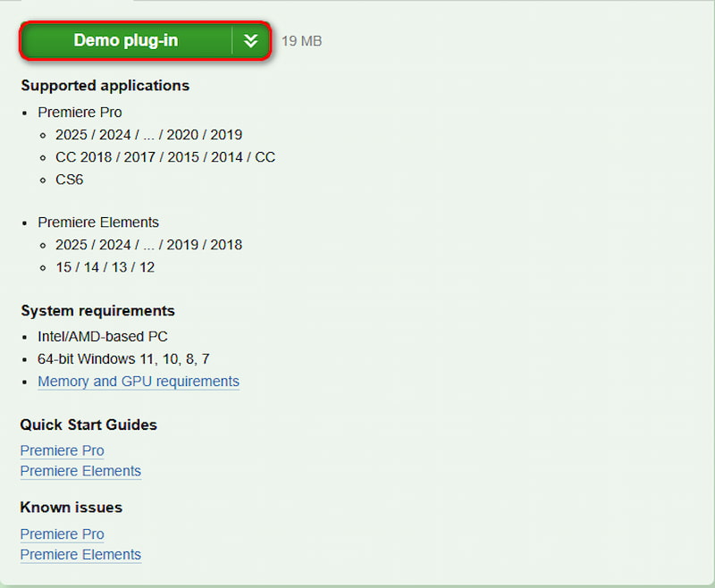715x588 pixels.
Task: Click the 64-bit Windows 11, 10, 8, 7 requirement
Action: tap(123, 358)
